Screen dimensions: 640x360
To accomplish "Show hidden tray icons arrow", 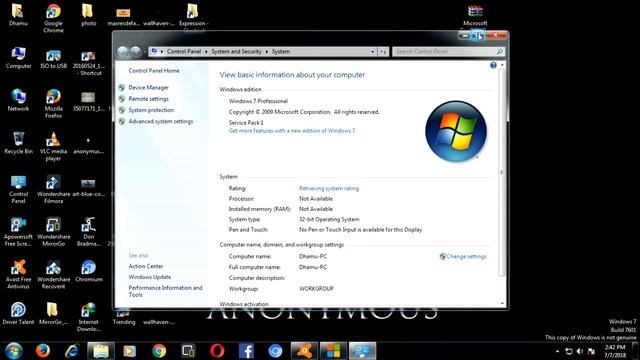I will click(557, 351).
